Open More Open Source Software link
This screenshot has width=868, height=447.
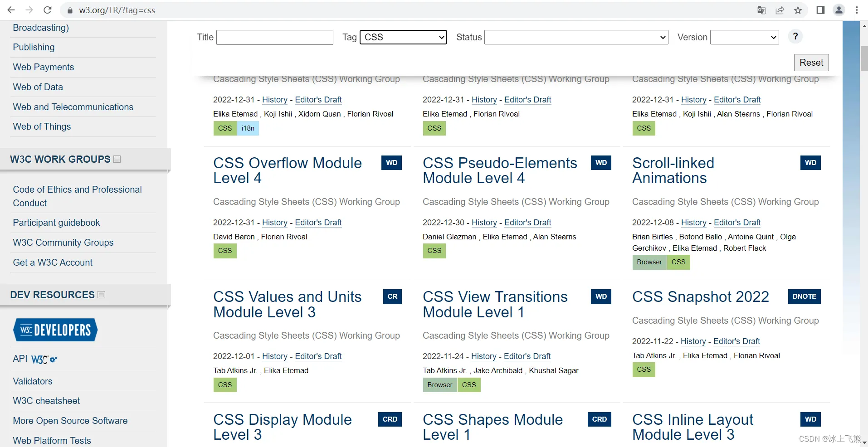click(x=70, y=421)
